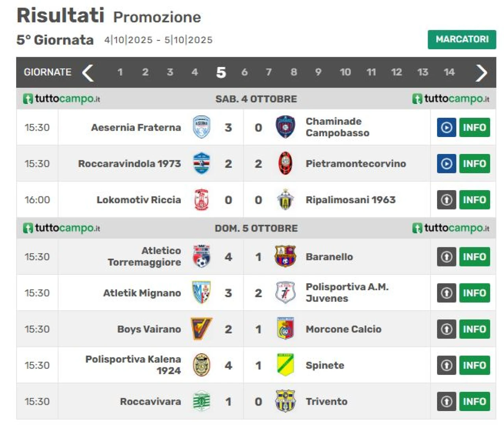Open the Pietramontecorvino team link

point(356,163)
